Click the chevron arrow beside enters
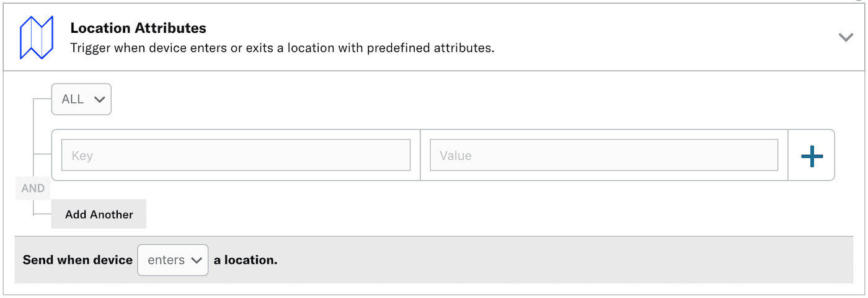 [197, 261]
